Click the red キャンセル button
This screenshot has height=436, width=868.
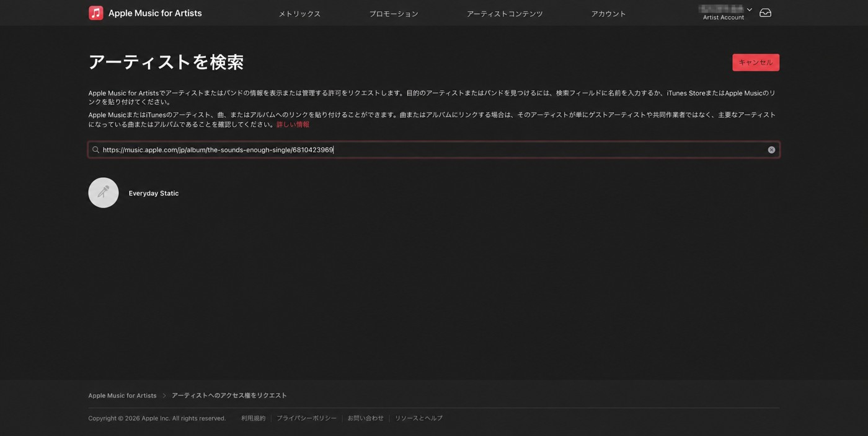point(756,63)
